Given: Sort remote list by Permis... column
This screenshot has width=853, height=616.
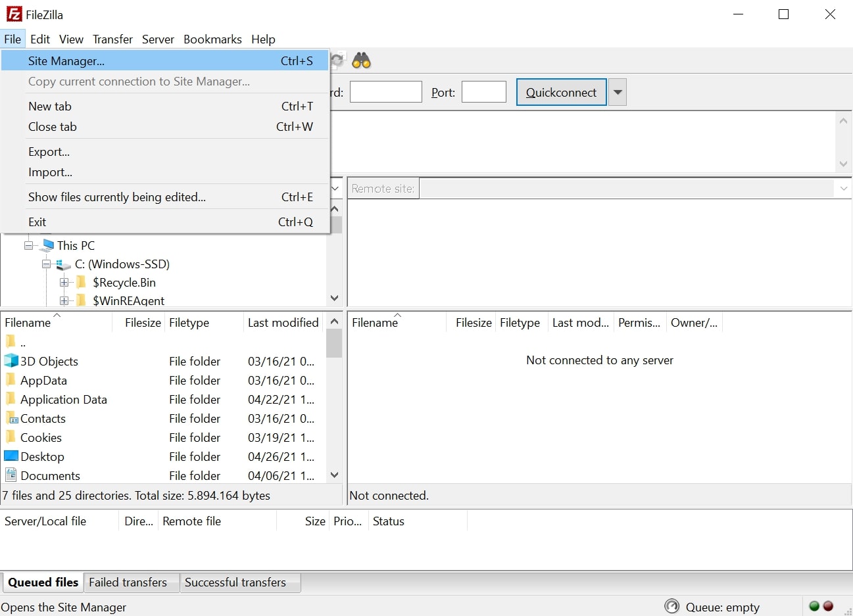Looking at the screenshot, I should (x=639, y=322).
